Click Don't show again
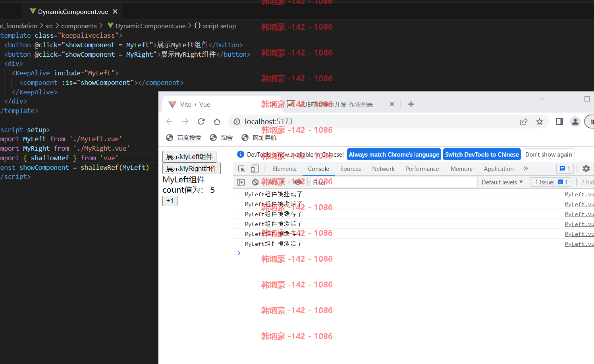Viewport: 594px width, 364px height. point(549,154)
